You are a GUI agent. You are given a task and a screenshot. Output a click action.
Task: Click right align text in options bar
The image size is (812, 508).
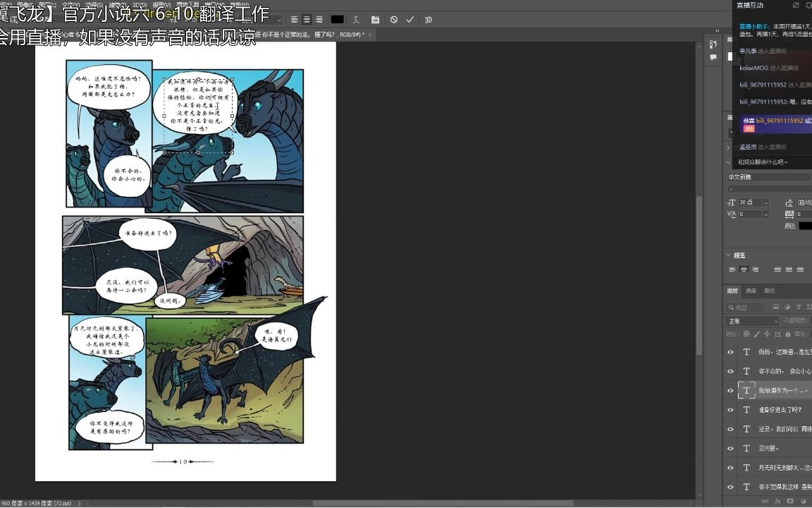point(319,20)
